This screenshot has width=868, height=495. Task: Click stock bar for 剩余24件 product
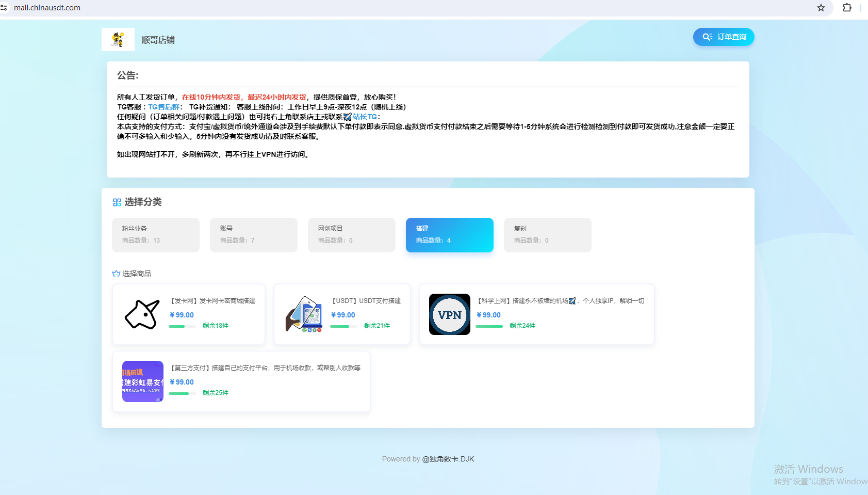pyautogui.click(x=489, y=326)
